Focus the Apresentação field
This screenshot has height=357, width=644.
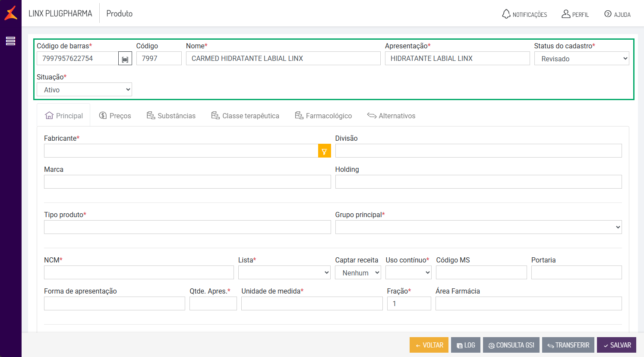click(458, 58)
